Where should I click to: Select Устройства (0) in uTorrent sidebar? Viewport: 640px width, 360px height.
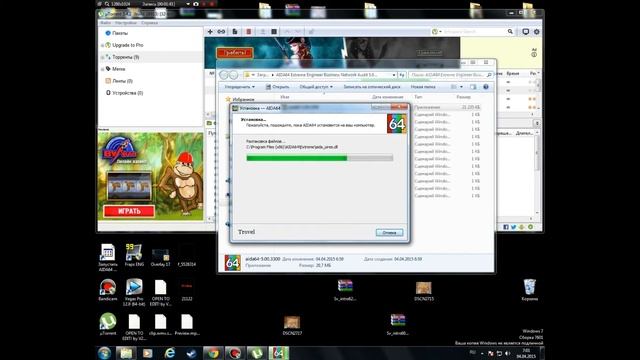tap(127, 93)
